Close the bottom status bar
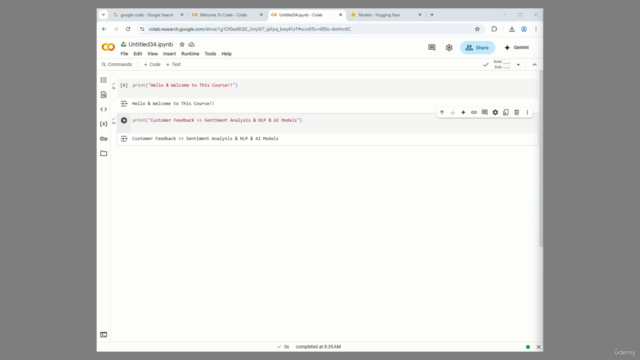The image size is (640, 360). 539,347
